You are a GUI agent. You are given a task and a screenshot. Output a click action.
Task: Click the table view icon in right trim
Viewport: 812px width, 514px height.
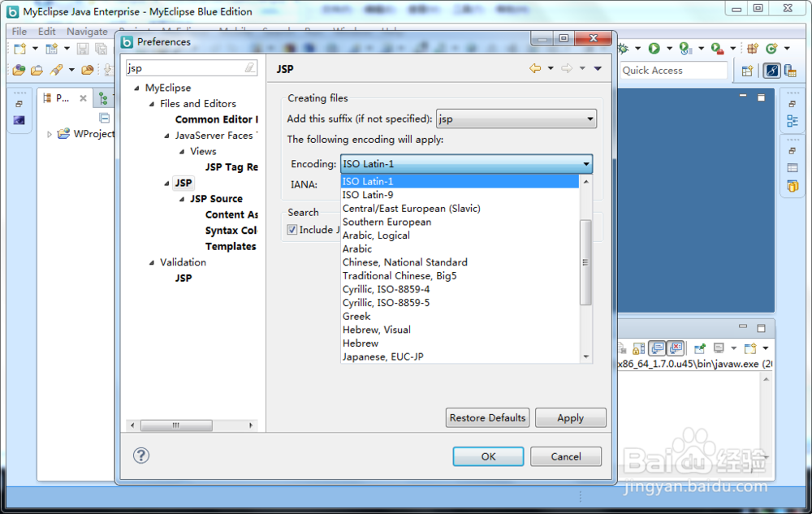coord(793,168)
